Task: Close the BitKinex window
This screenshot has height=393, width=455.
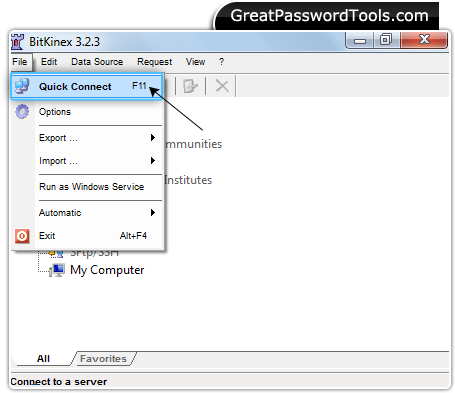Action: [424, 40]
